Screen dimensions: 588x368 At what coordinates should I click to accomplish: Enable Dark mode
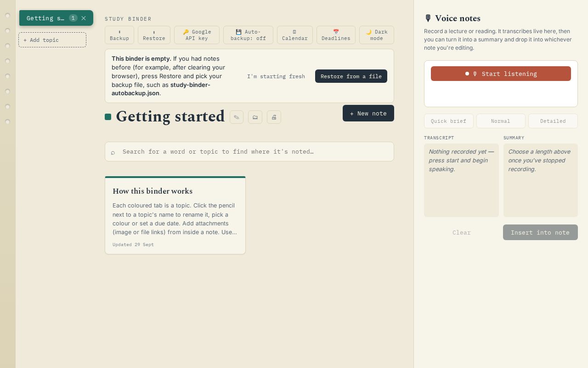pos(377,35)
